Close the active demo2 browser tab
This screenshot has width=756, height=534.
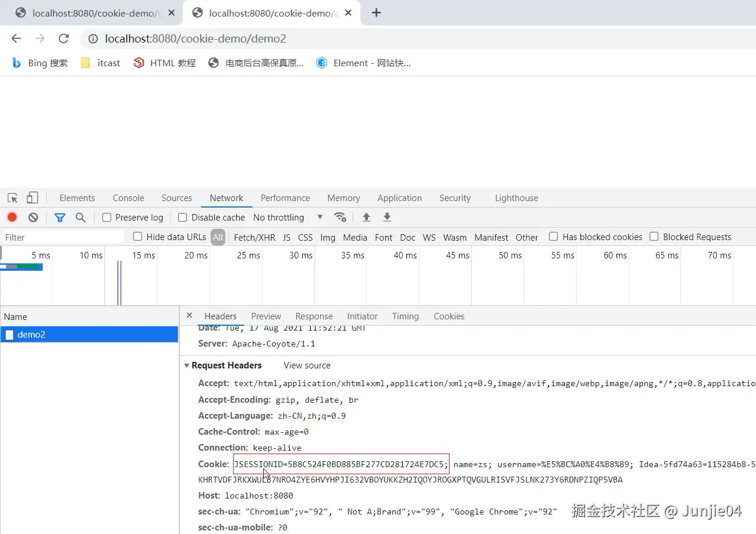(x=348, y=13)
